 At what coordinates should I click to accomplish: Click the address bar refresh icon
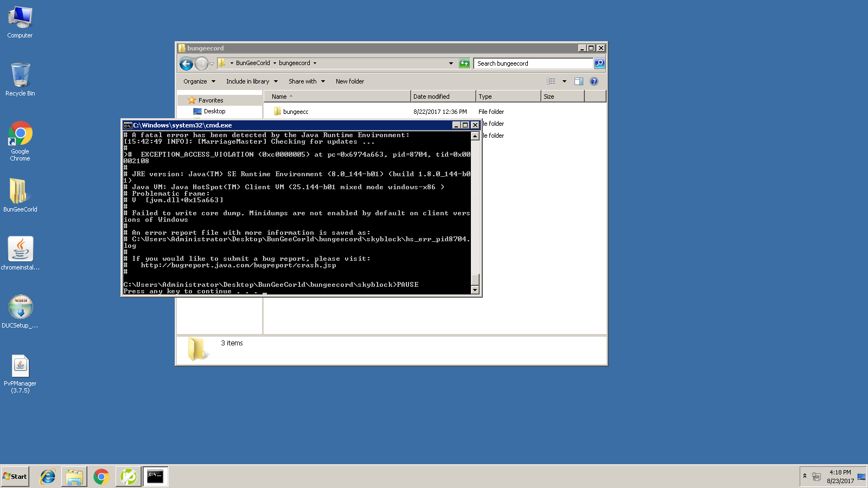pos(464,63)
